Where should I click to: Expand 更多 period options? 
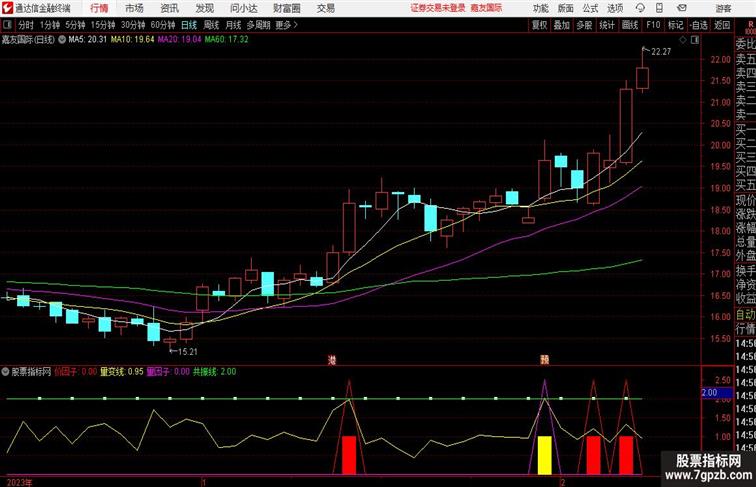click(x=286, y=25)
